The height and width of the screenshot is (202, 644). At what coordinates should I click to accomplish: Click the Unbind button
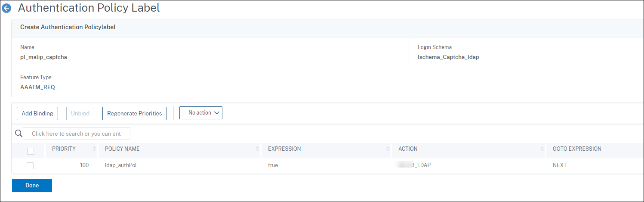(80, 113)
